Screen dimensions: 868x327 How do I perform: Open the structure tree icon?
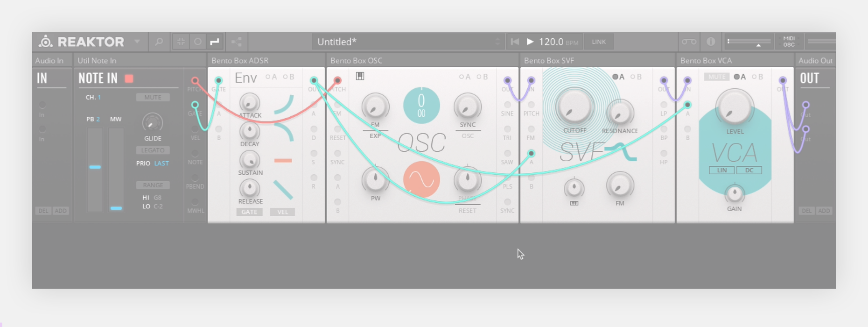click(x=237, y=42)
